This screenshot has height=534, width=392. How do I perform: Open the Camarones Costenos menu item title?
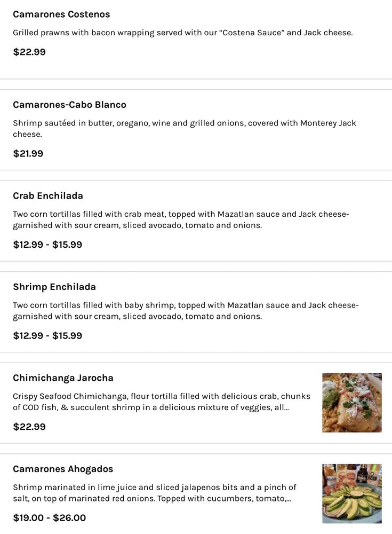click(x=61, y=14)
